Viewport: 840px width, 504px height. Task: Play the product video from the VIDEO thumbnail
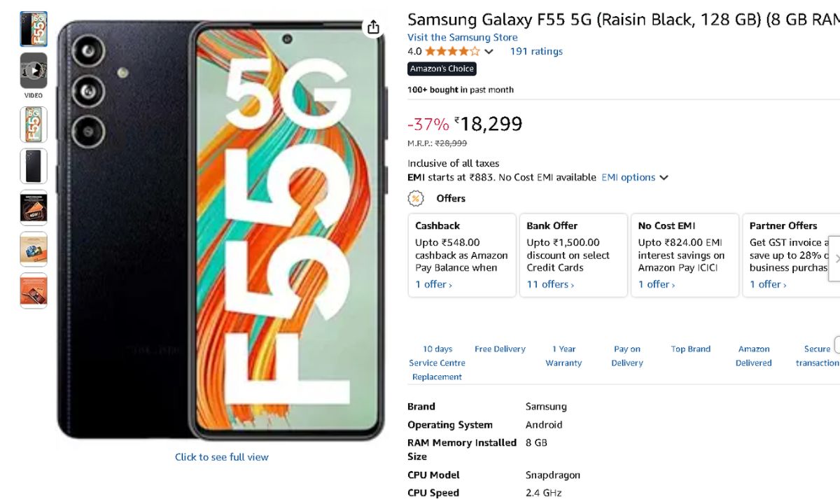[x=34, y=71]
